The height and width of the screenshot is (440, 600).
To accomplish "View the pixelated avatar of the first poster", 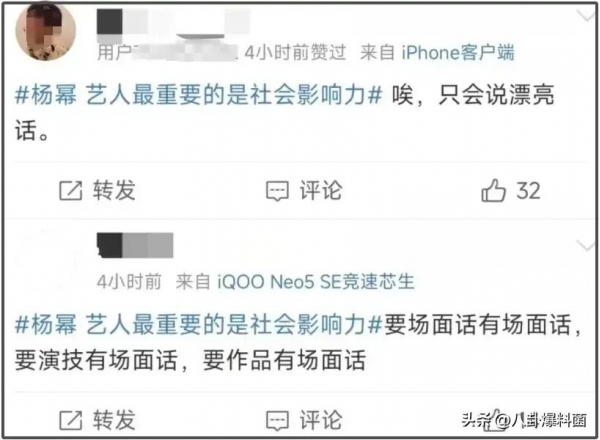I will click(46, 31).
